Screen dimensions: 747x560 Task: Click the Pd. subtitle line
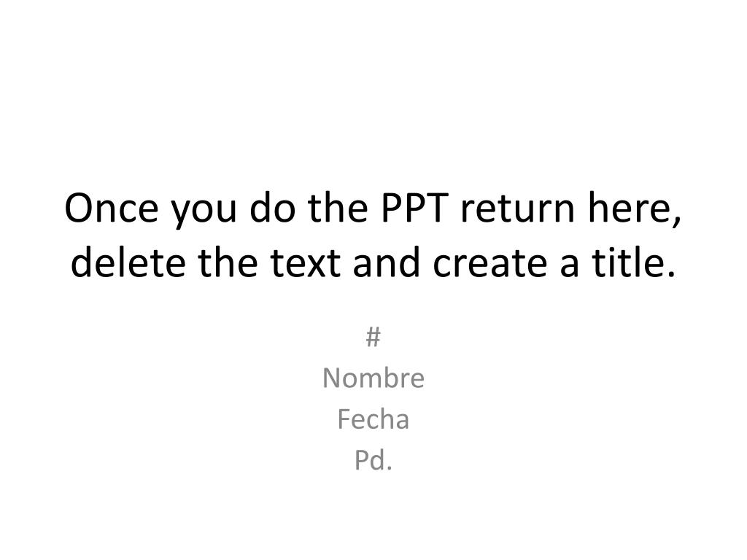373,461
